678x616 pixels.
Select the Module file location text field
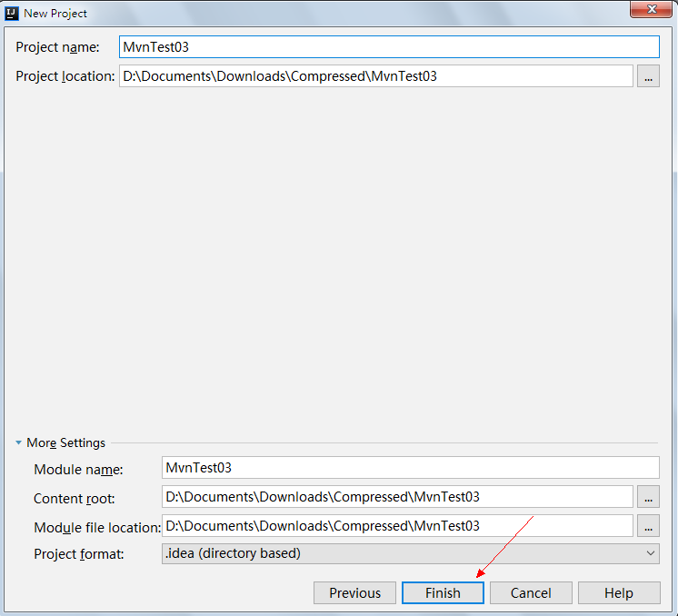(x=397, y=526)
